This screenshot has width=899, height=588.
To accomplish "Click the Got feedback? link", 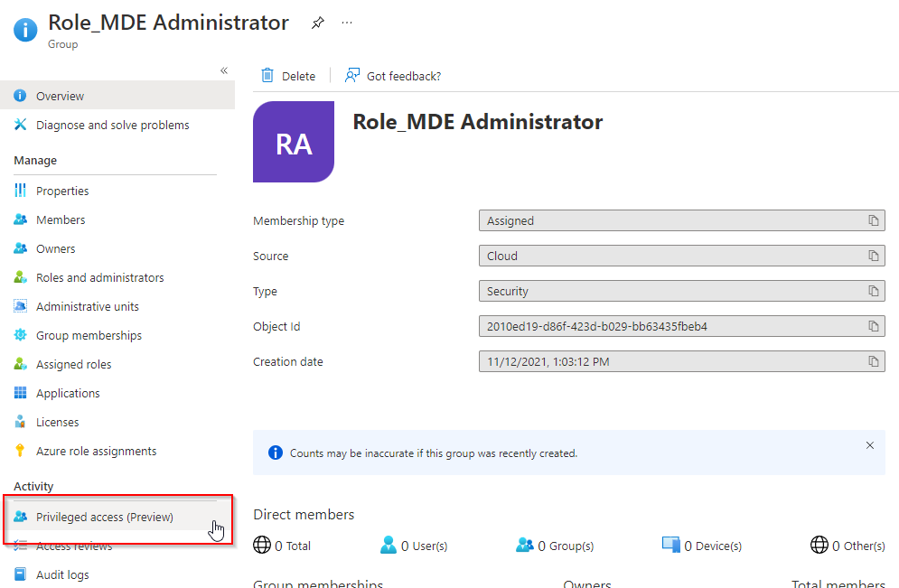I will tap(393, 76).
